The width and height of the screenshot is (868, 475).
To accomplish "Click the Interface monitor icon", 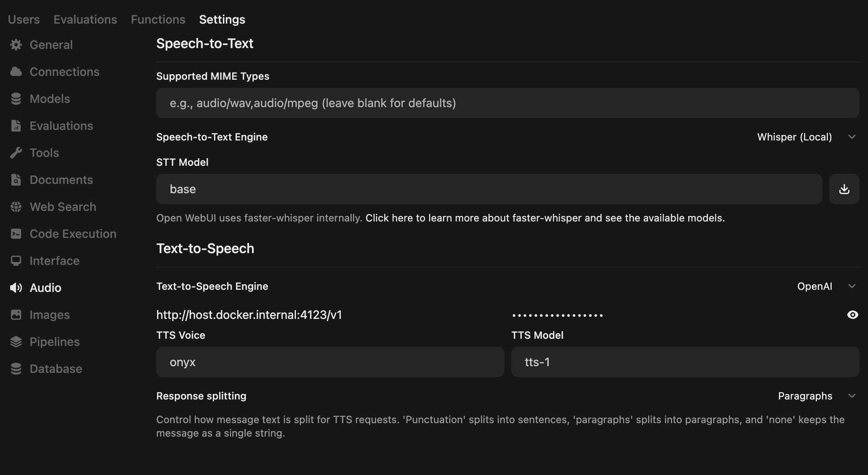I will pos(16,261).
